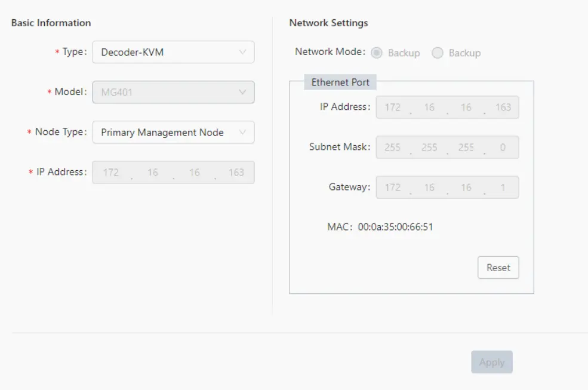Open the Type dropdown showing Decoder-KVM
Screen dimensions: 588x390
pos(173,52)
